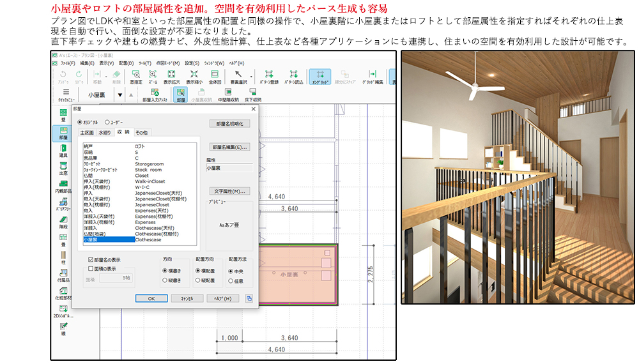Select the 線 (line) sidebar tool
The image size is (639, 364).
click(63, 329)
